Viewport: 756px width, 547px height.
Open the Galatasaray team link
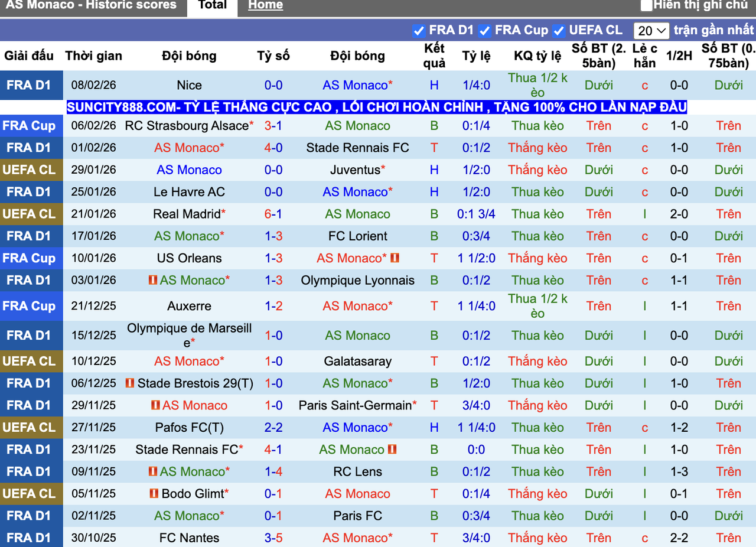357,362
